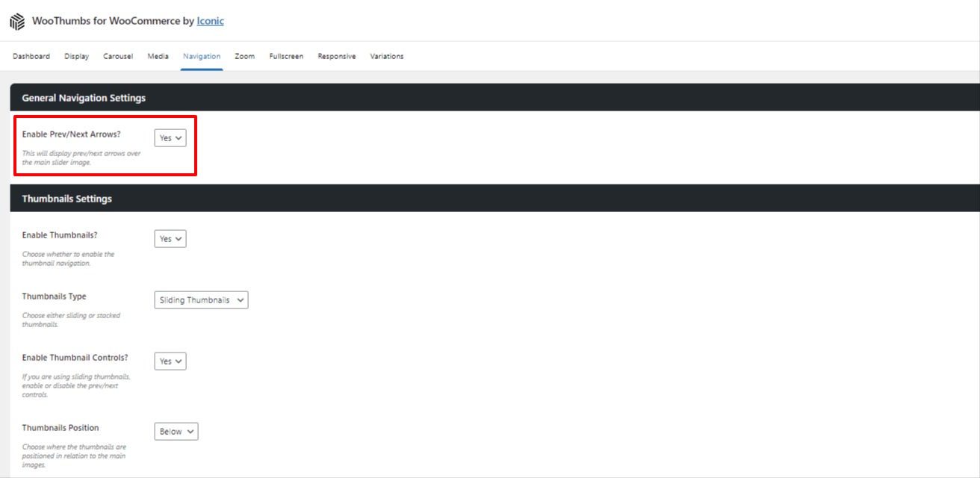Open the Display settings tab

(76, 56)
